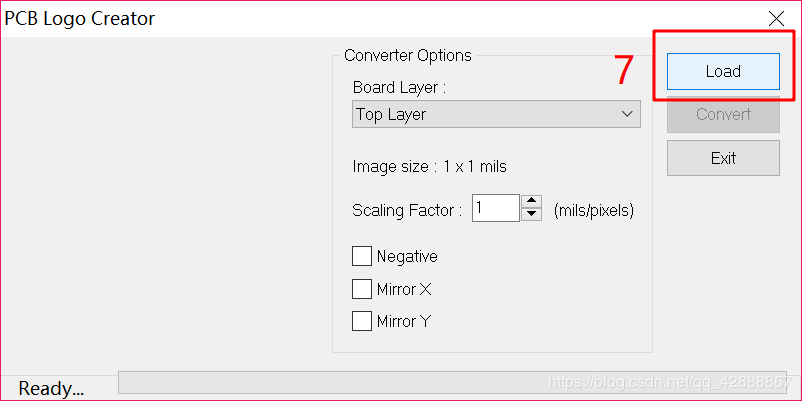802x401 pixels.
Task: Click the Image size readout text
Action: pyautogui.click(x=430, y=166)
